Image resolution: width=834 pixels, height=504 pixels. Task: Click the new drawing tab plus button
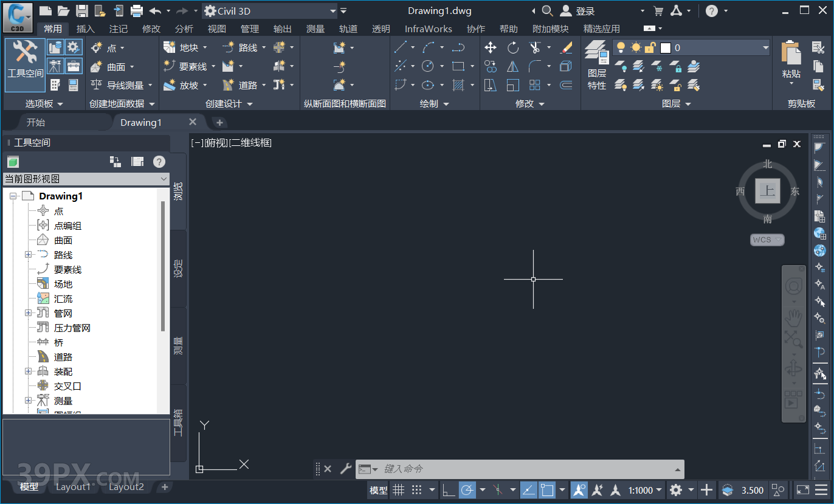pyautogui.click(x=219, y=123)
